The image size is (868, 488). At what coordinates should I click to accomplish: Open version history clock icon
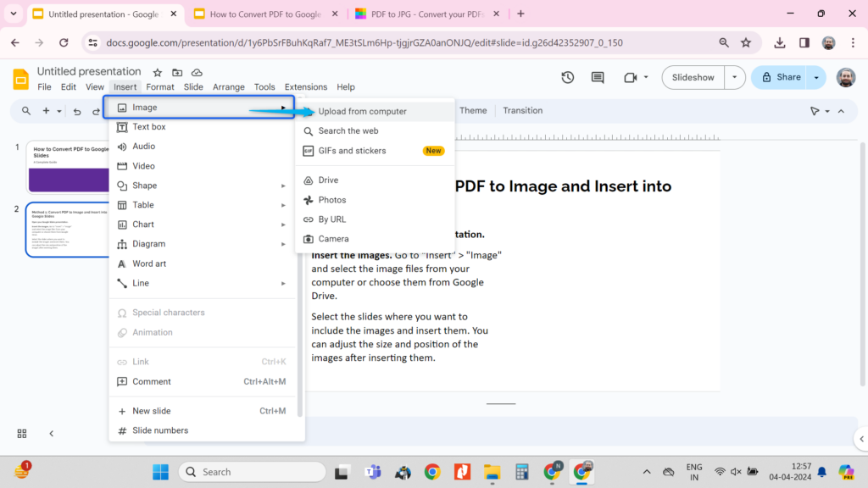pyautogui.click(x=567, y=77)
